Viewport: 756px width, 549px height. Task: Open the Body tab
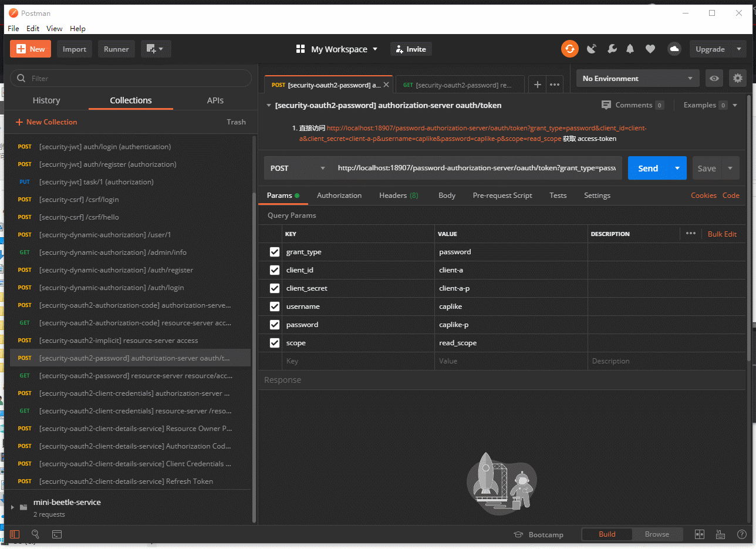click(447, 196)
